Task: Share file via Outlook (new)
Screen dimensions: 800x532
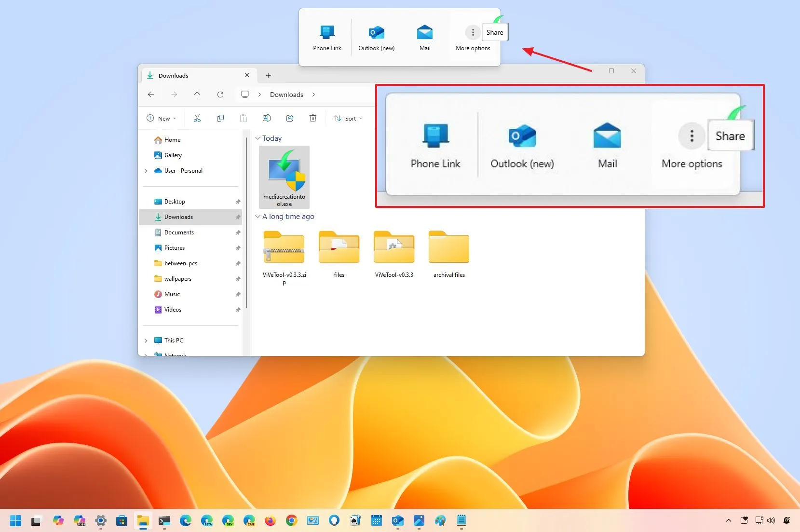Action: pyautogui.click(x=522, y=145)
